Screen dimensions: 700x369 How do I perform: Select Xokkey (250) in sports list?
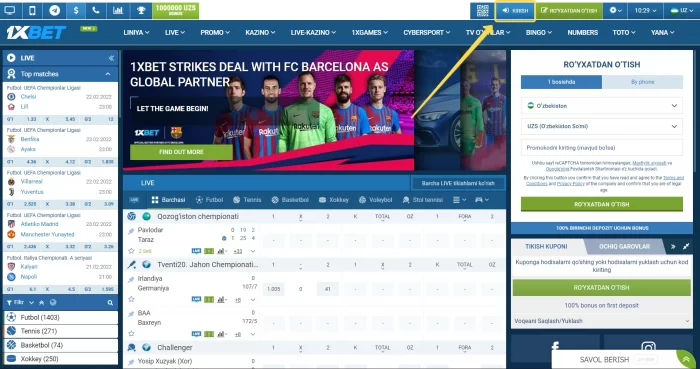[61, 359]
